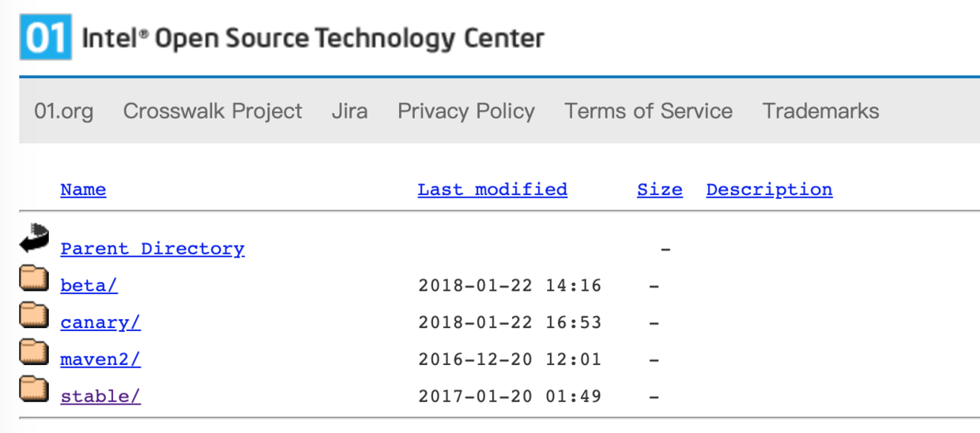Sort the listing by Last modified
The width and height of the screenshot is (980, 433).
point(492,190)
